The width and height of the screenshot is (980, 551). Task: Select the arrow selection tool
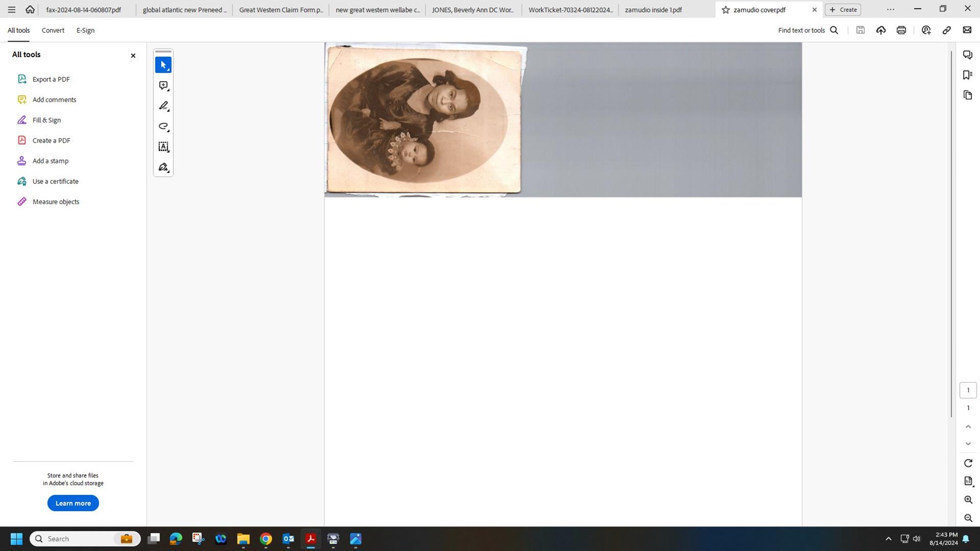163,65
